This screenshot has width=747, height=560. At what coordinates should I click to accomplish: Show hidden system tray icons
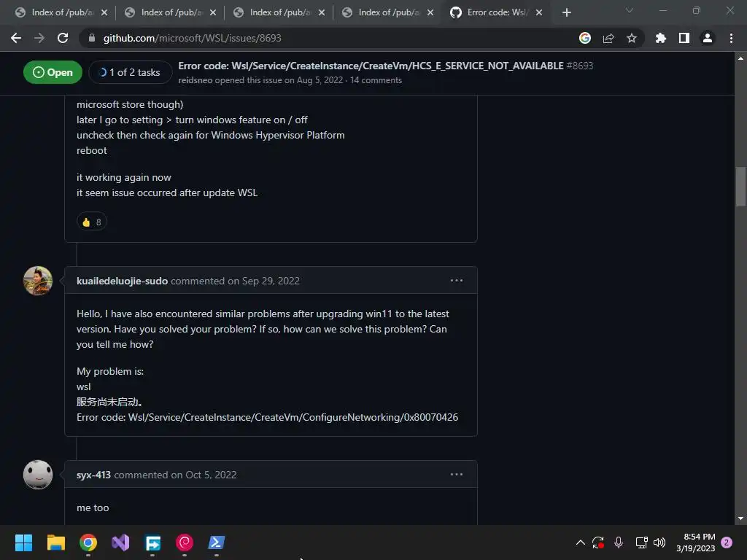tap(580, 542)
